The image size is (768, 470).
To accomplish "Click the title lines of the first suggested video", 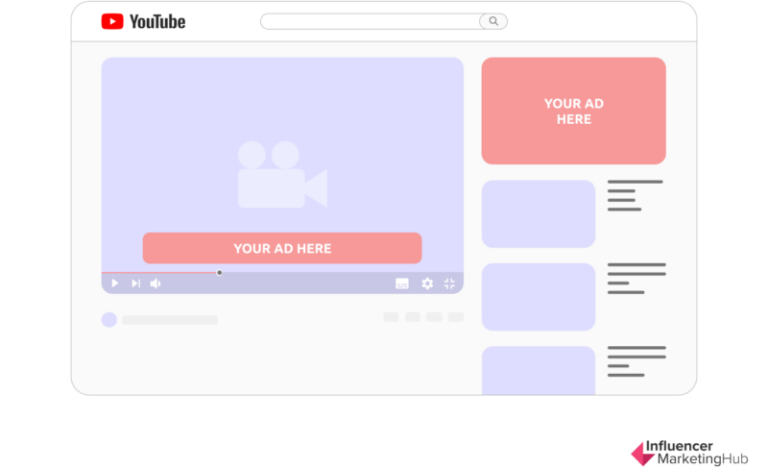I will (x=634, y=195).
